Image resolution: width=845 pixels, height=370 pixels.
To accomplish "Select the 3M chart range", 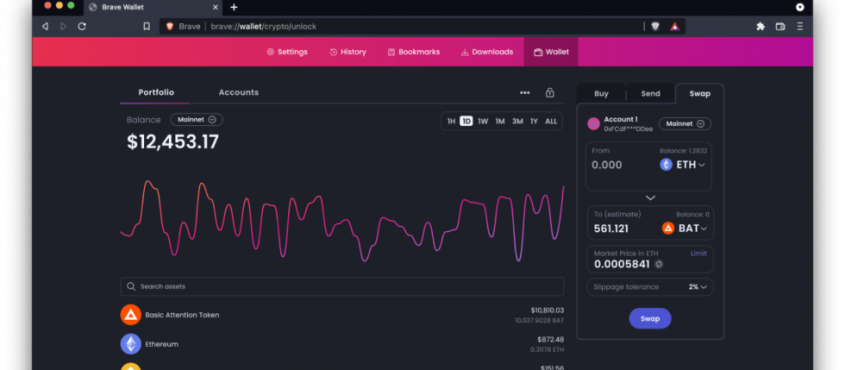I will pyautogui.click(x=517, y=121).
